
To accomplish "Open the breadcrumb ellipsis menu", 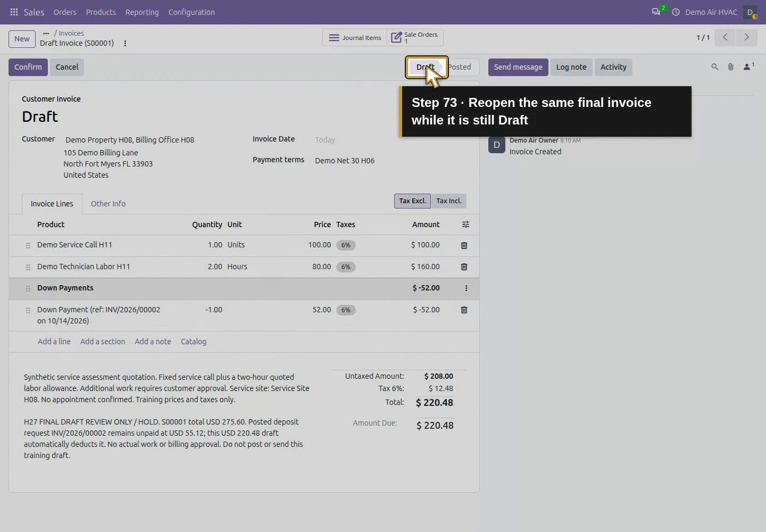I will pos(46,33).
